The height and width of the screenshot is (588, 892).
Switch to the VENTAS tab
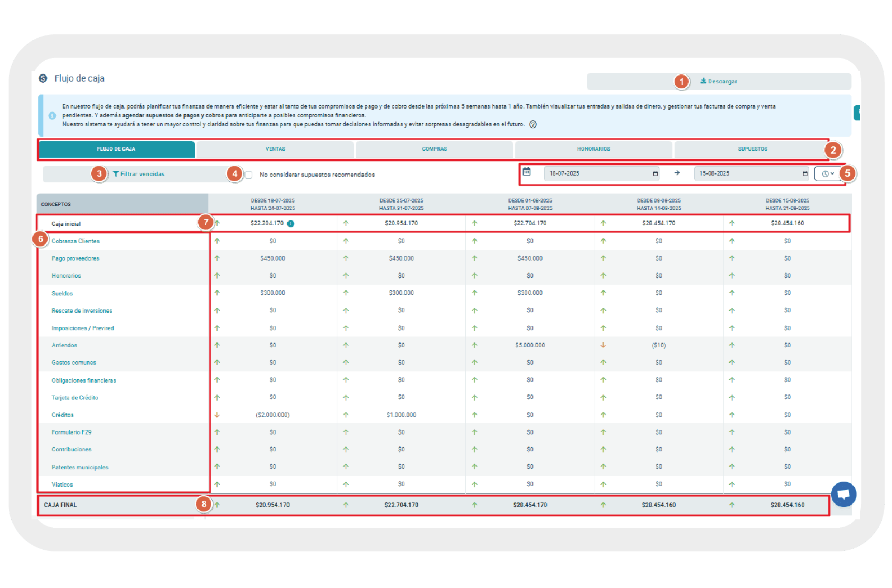tap(275, 149)
